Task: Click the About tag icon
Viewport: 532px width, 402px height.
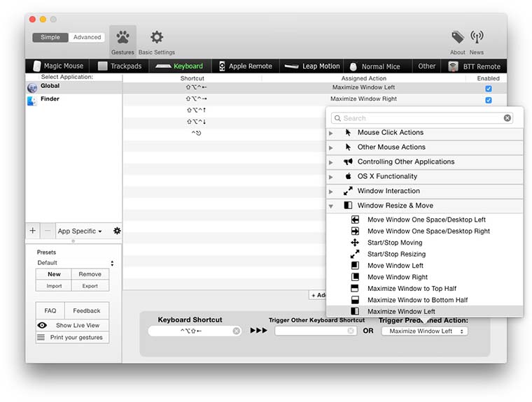Action: [457, 37]
